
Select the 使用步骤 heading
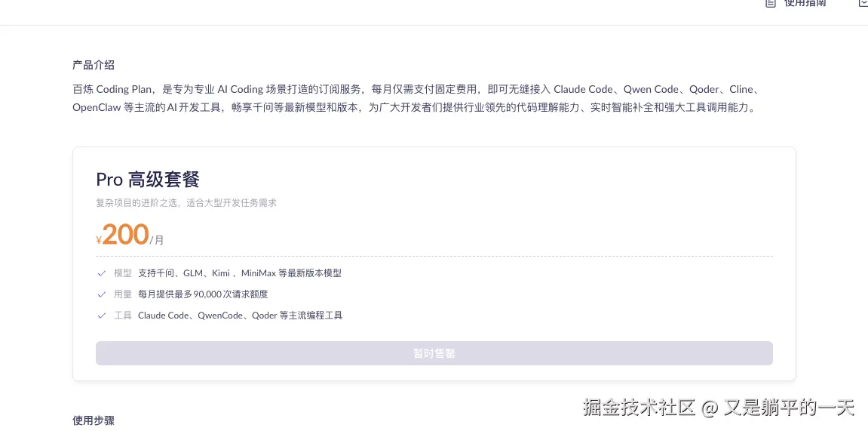click(x=94, y=420)
